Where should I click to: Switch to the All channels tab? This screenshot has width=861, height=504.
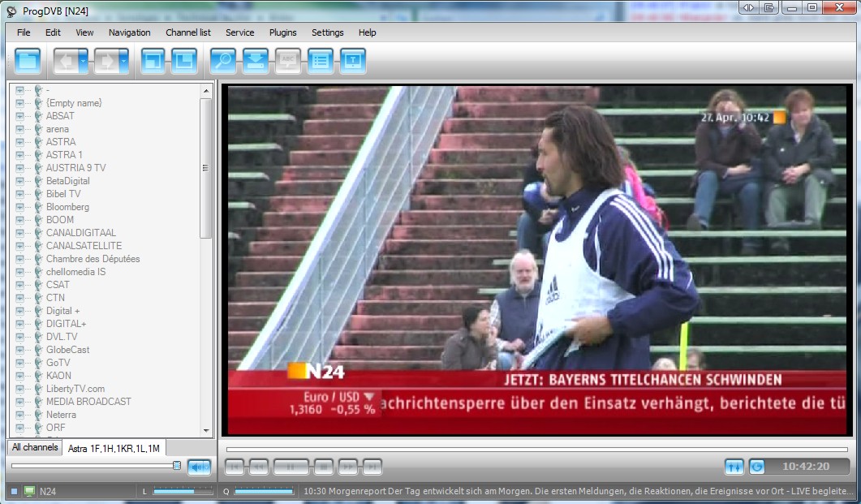pos(35,447)
